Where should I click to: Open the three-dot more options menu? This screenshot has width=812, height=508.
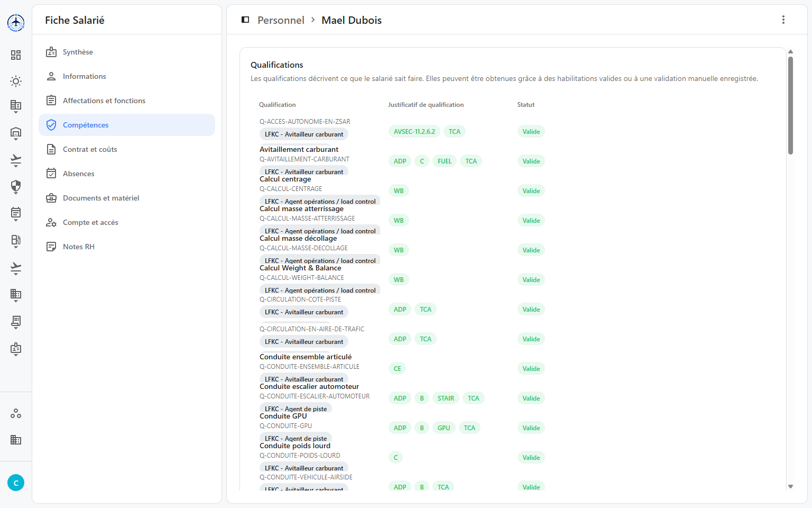click(783, 20)
